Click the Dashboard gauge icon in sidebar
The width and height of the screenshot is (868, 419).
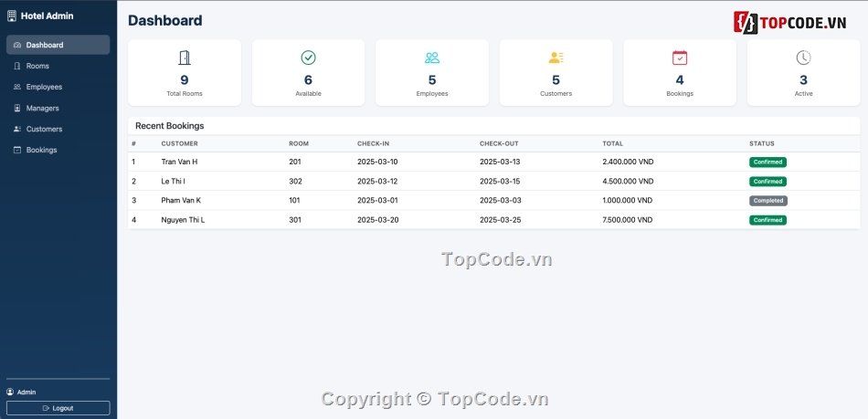(x=17, y=46)
